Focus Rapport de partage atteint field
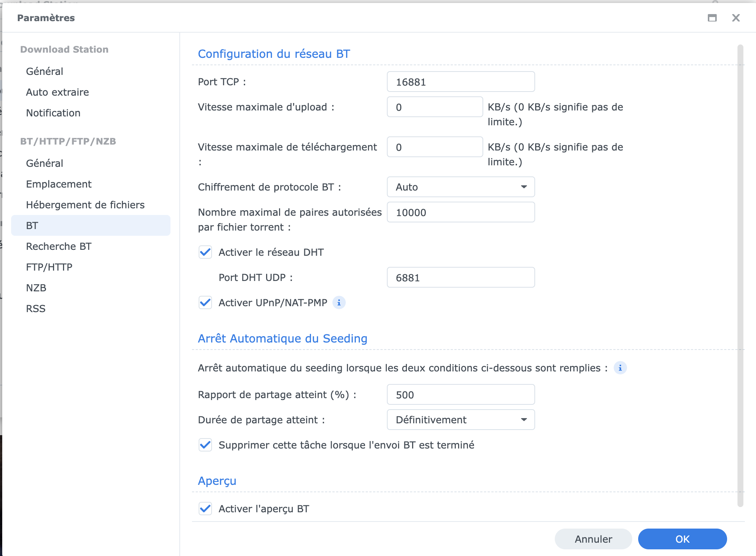 coord(460,395)
